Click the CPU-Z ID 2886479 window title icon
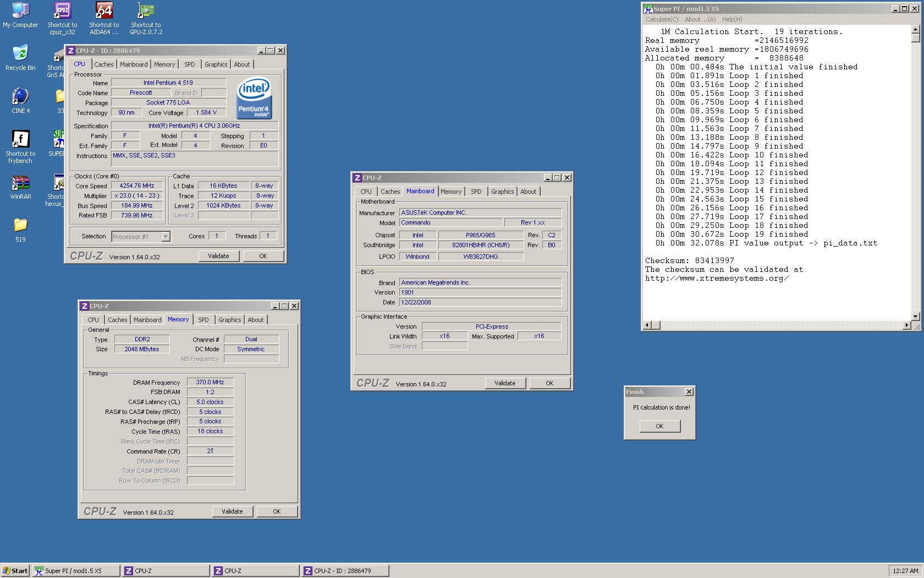Screen dimensions: 924x578 pos(71,51)
